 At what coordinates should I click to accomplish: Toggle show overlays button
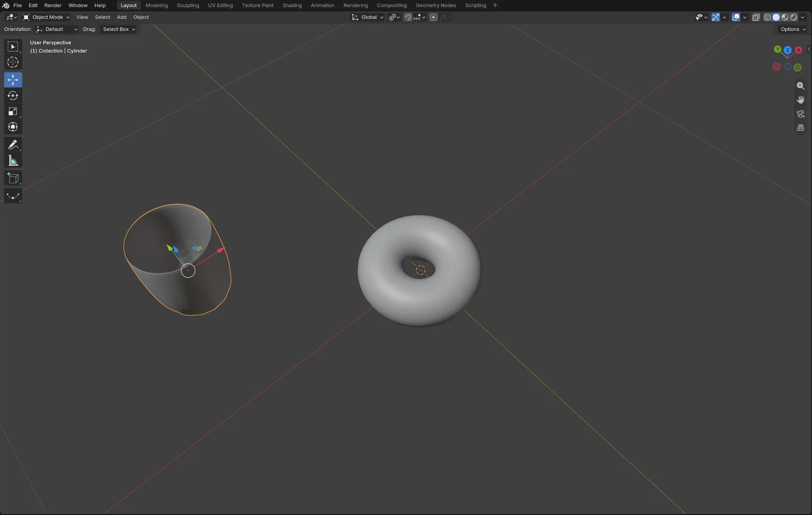(x=736, y=17)
